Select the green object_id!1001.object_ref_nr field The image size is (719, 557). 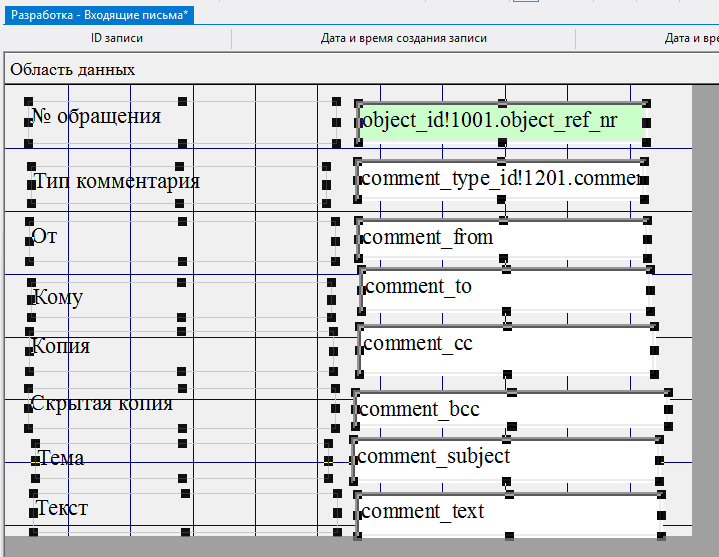(x=500, y=121)
